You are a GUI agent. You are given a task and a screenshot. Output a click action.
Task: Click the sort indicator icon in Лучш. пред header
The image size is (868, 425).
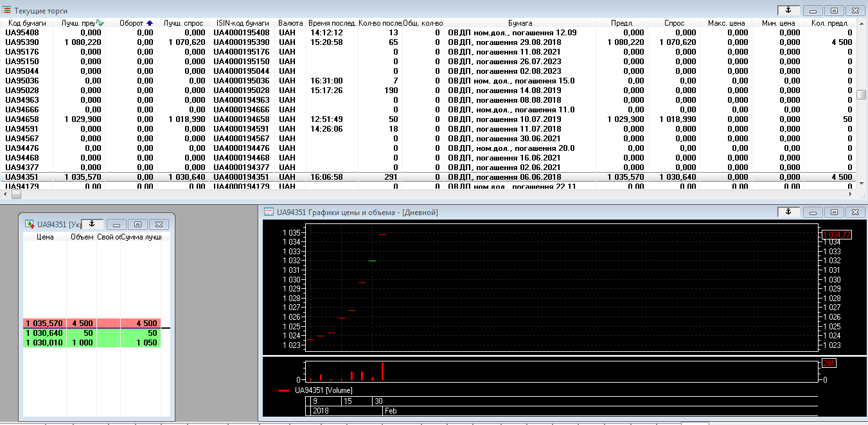[100, 22]
